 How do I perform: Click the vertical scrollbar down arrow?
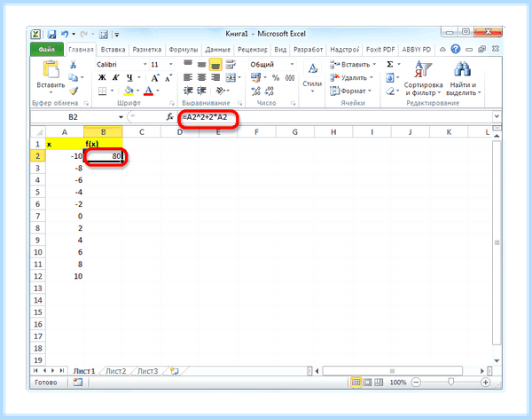(x=497, y=360)
